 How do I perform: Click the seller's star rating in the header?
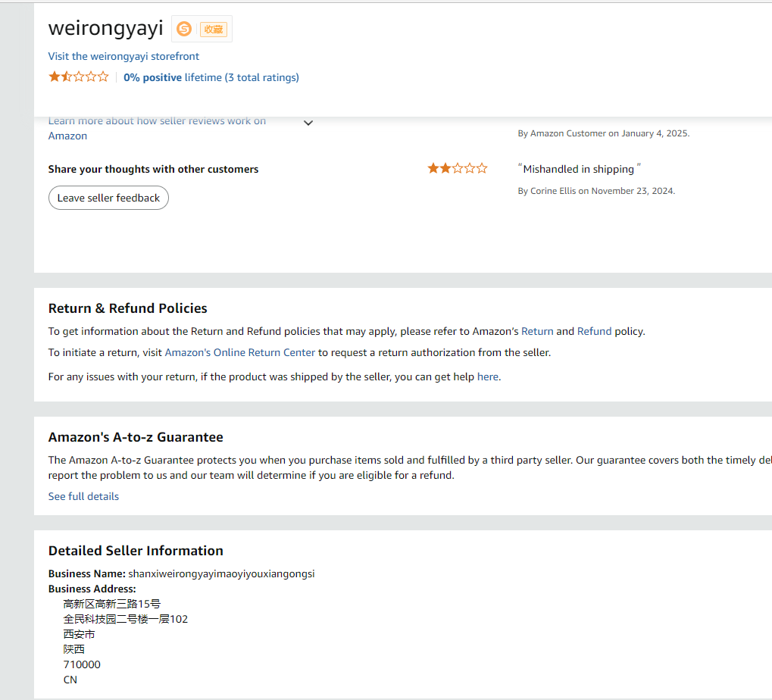[79, 77]
